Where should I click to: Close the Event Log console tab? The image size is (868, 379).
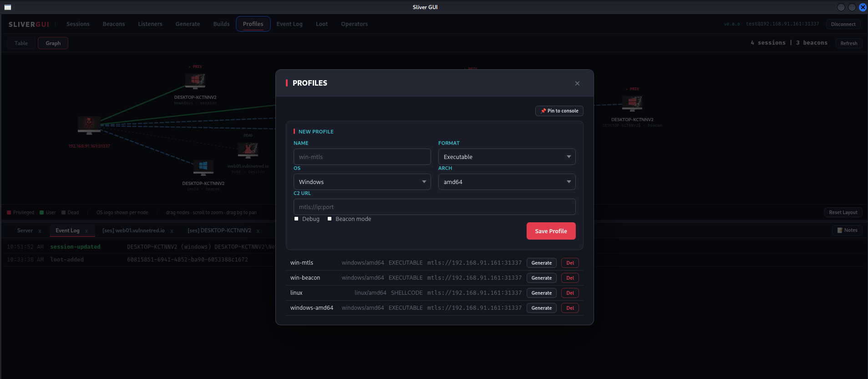point(86,231)
